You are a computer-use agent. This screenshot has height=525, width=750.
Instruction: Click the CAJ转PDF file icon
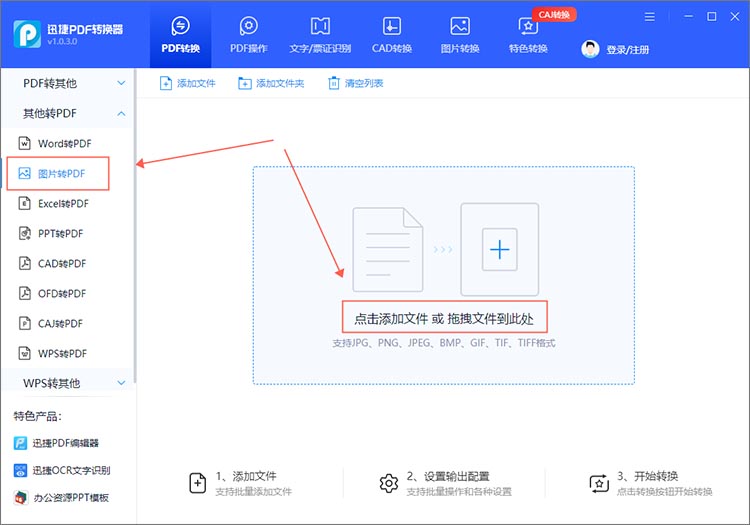[24, 323]
